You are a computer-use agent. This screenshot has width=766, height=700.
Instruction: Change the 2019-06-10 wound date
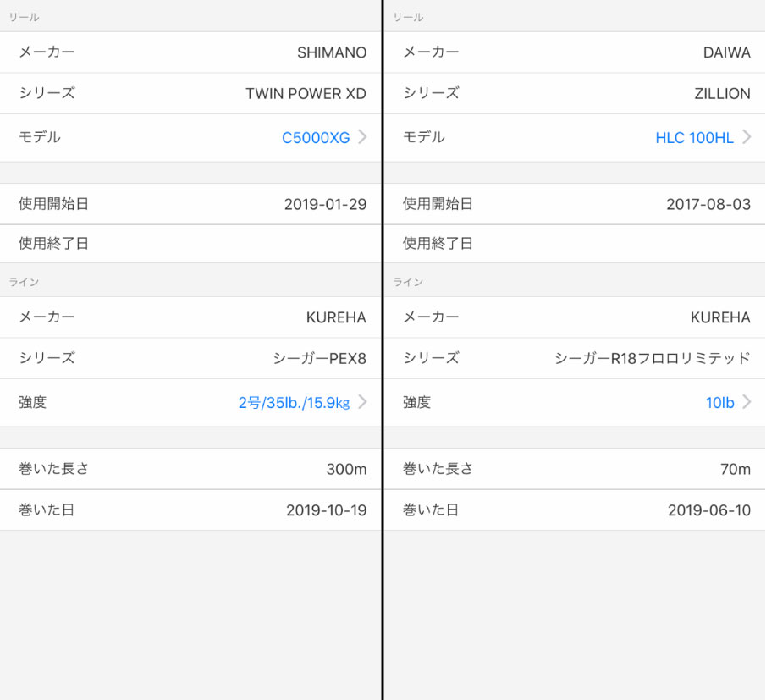click(x=575, y=510)
